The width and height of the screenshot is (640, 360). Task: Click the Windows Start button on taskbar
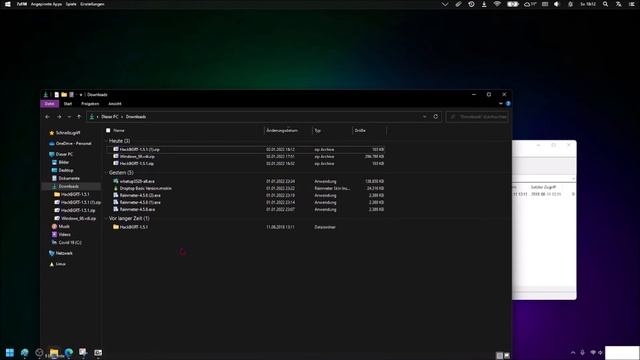tap(10, 352)
